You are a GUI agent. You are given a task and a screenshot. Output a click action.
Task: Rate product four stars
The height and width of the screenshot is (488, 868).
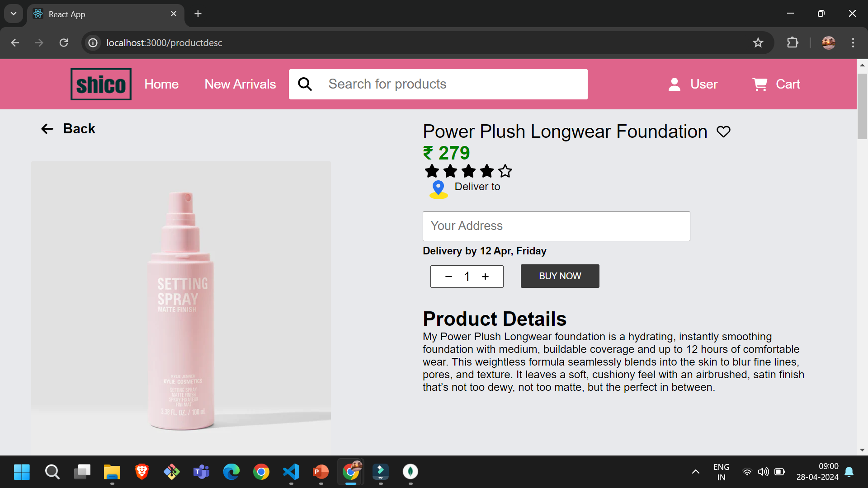pos(487,171)
